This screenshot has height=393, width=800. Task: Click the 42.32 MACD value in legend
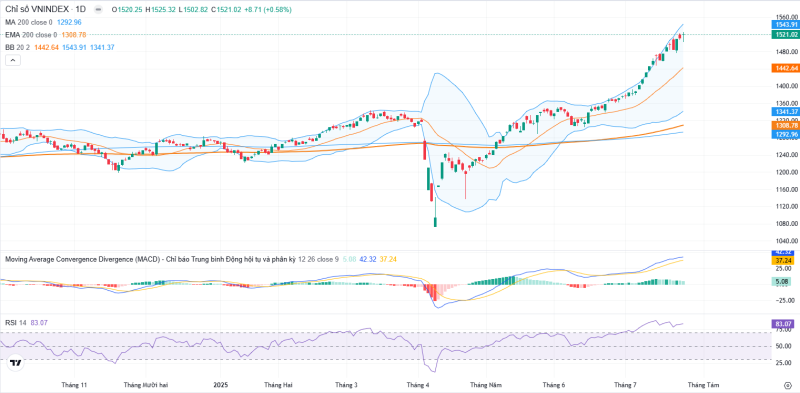click(x=367, y=259)
